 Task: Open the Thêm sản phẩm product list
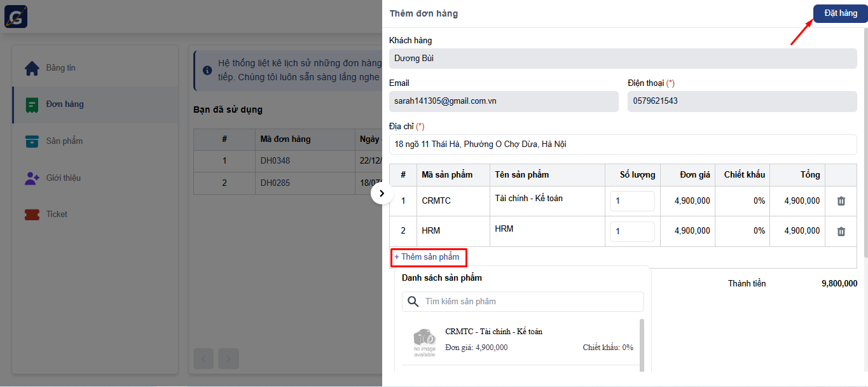pos(427,257)
